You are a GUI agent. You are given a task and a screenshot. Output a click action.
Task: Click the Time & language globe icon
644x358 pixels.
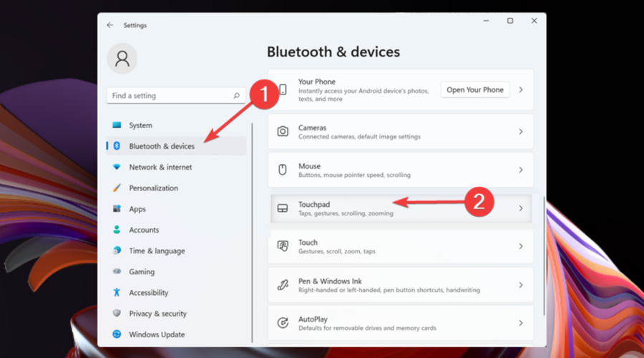(x=117, y=251)
